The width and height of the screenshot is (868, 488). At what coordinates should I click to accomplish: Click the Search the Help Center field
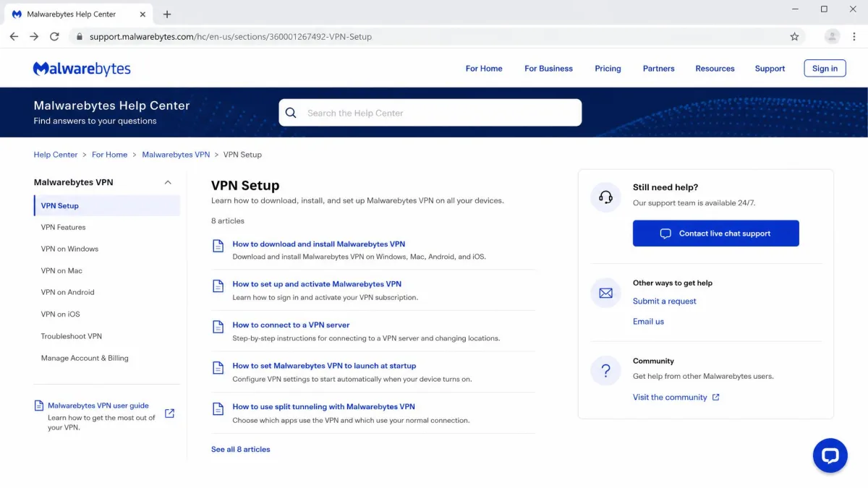[x=430, y=113]
